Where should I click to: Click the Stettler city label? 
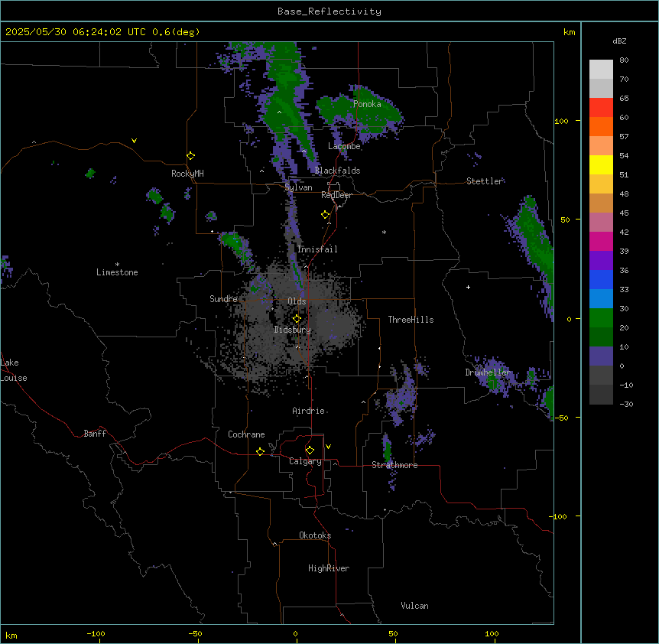click(x=484, y=181)
